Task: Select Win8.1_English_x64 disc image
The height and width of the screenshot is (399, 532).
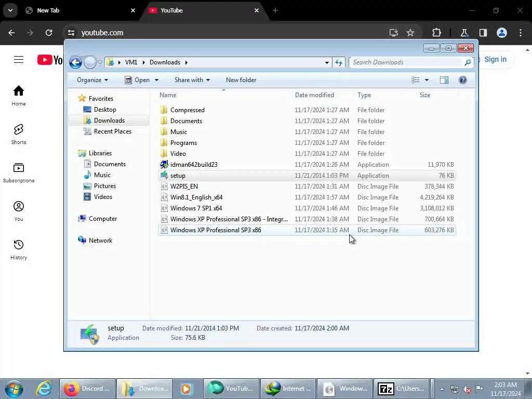Action: coord(307,197)
